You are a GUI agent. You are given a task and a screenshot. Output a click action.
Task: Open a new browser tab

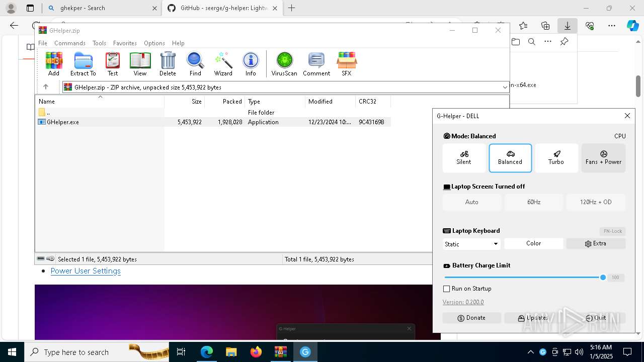[x=291, y=8]
